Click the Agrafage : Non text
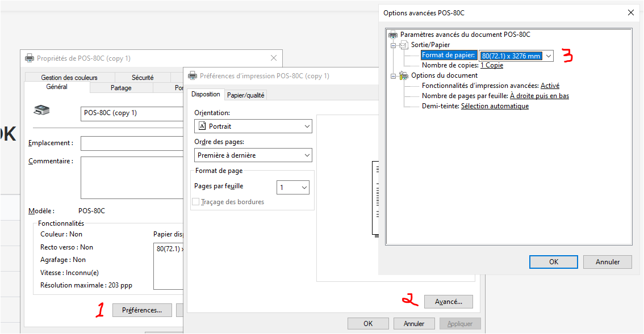This screenshot has width=644, height=334. pyautogui.click(x=63, y=260)
